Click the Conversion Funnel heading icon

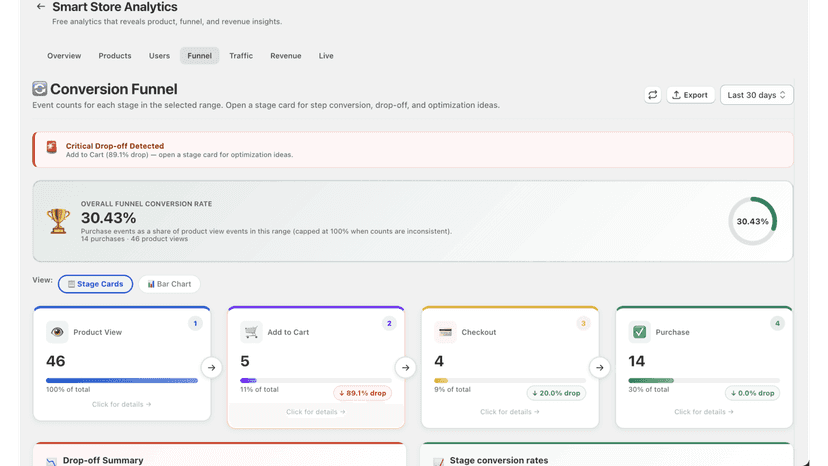tap(40, 89)
